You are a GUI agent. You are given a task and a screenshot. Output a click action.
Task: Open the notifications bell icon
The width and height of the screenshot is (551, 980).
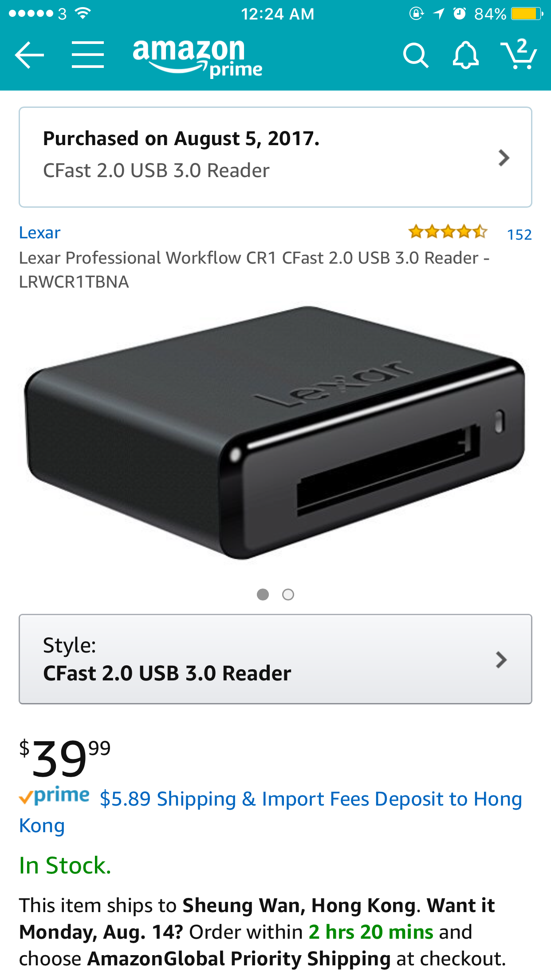point(465,55)
